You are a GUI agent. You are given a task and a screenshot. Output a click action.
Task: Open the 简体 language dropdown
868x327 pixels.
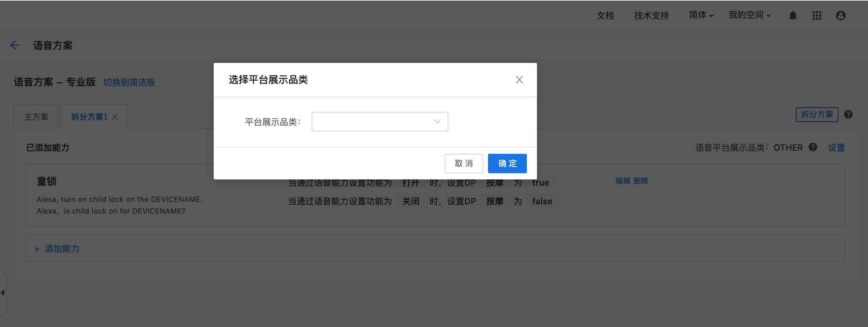[701, 15]
